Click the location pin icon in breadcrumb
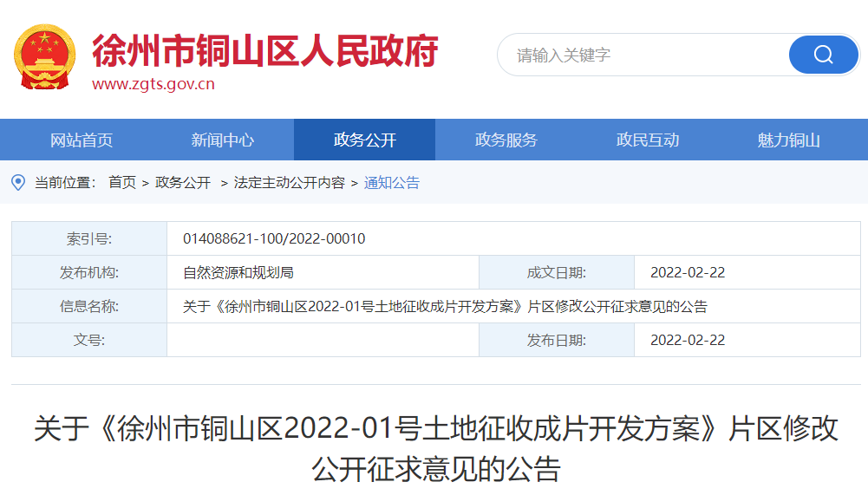The height and width of the screenshot is (495, 868). pos(18,183)
